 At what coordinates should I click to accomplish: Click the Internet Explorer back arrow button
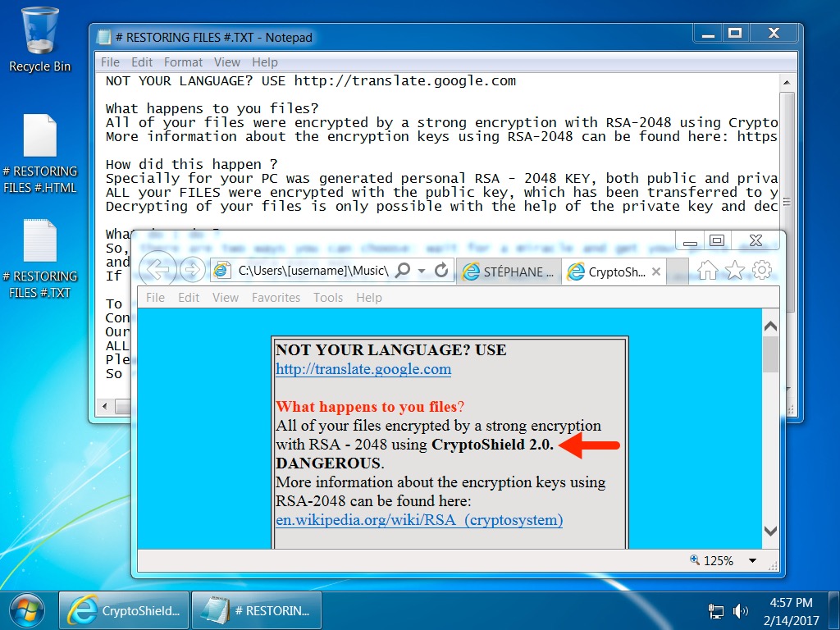tap(157, 269)
